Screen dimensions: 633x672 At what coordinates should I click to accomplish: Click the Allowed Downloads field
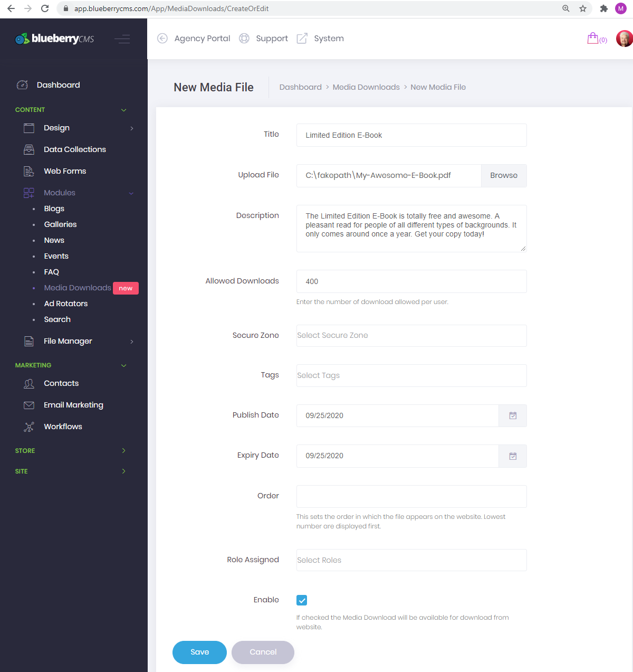pos(411,281)
